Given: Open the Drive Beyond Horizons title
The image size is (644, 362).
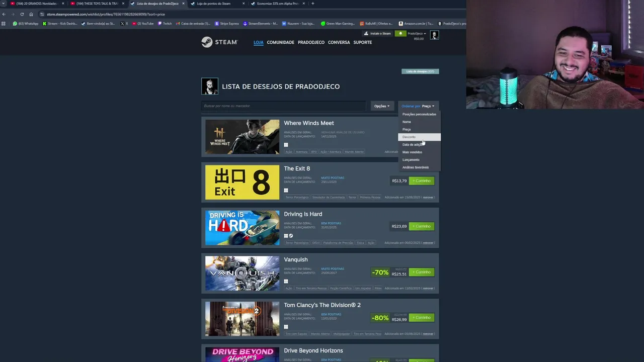Looking at the screenshot, I should 313,350.
